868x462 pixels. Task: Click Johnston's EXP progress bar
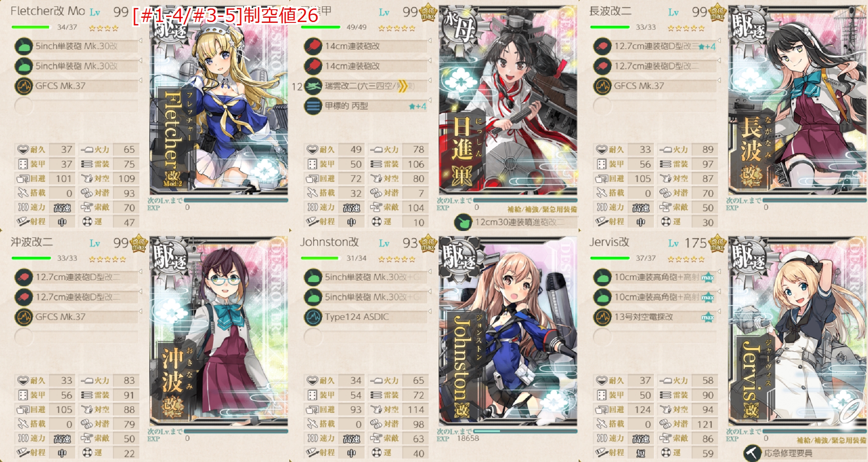(526, 431)
